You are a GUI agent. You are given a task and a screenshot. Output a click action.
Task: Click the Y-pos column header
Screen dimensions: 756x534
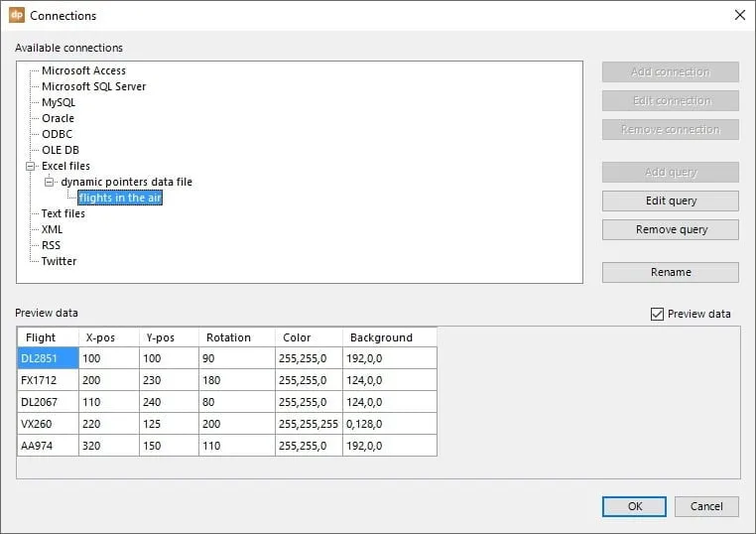coord(170,337)
